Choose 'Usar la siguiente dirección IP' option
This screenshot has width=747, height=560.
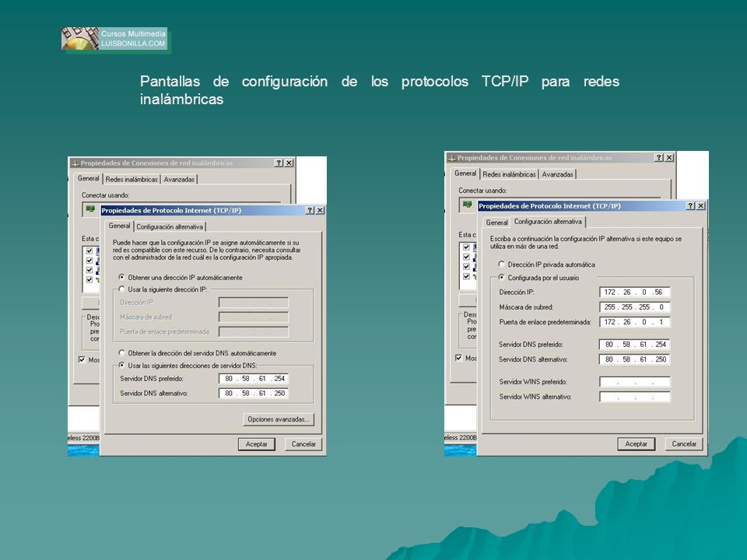point(121,289)
